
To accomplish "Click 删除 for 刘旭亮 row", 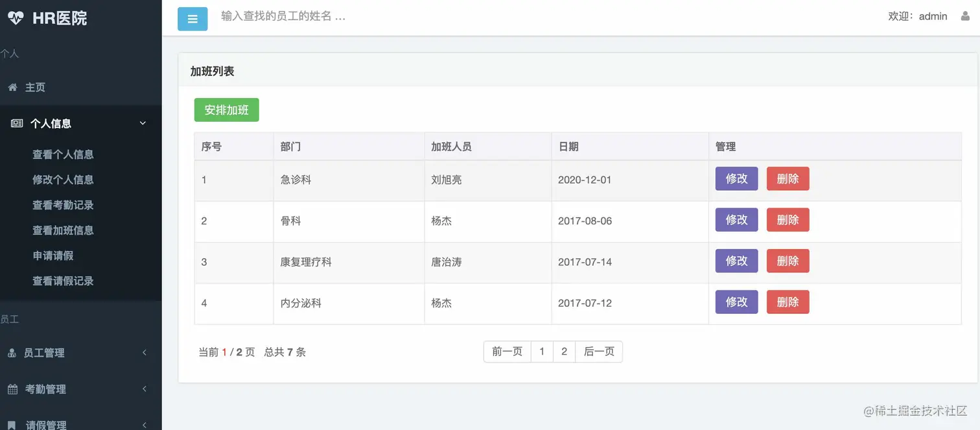I will pos(788,179).
